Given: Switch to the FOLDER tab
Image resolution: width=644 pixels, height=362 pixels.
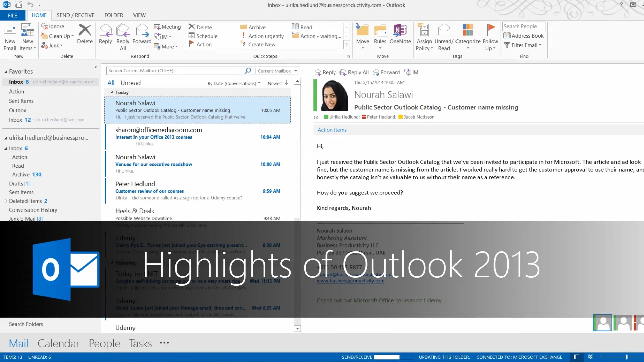Looking at the screenshot, I should 114,15.
